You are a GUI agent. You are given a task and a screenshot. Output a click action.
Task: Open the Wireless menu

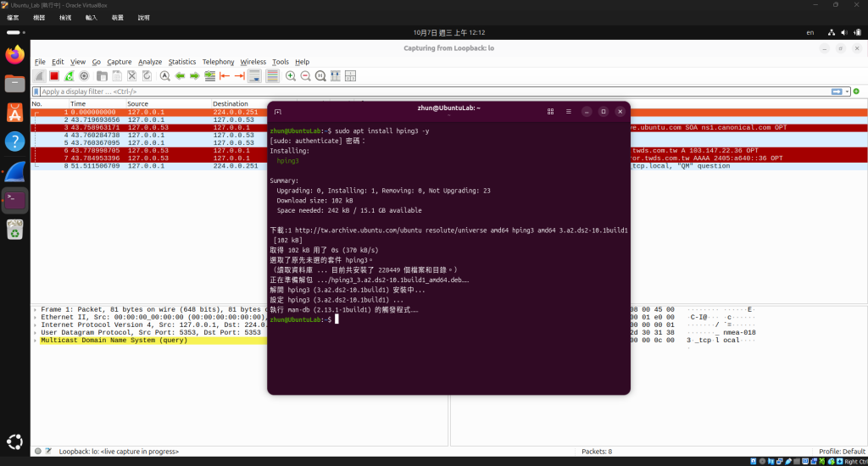click(x=253, y=62)
